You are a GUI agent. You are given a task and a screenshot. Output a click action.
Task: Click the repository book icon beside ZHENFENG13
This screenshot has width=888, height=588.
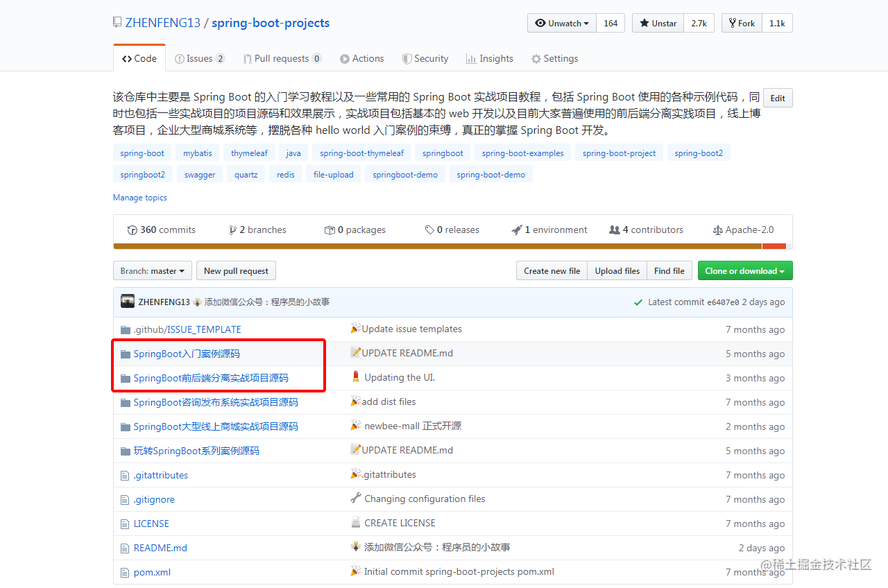coord(117,23)
